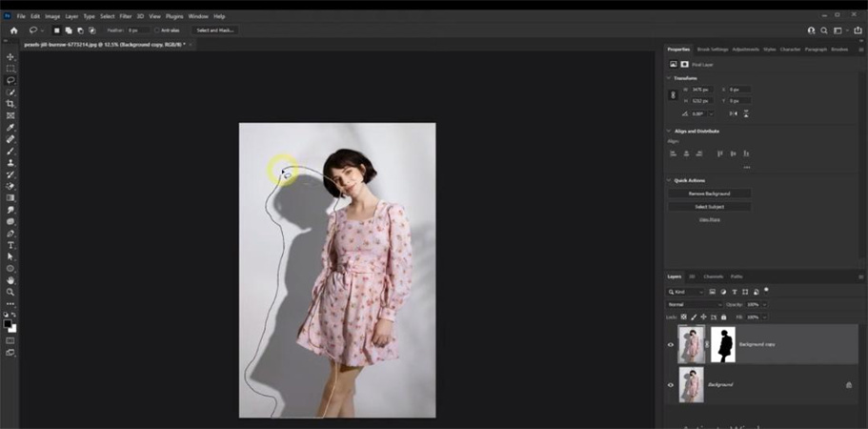The image size is (868, 429).
Task: Collapse the Quick Actions section
Action: tap(668, 180)
